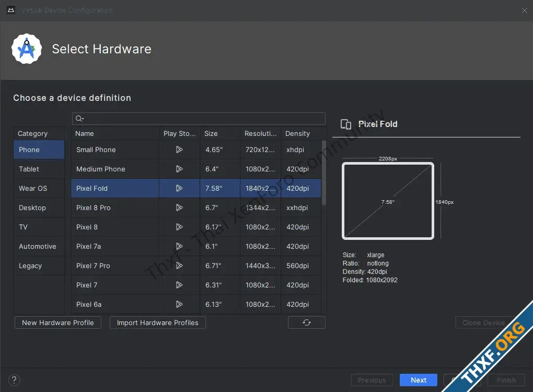Click the Category list header
This screenshot has width=533, height=392.
click(x=39, y=134)
